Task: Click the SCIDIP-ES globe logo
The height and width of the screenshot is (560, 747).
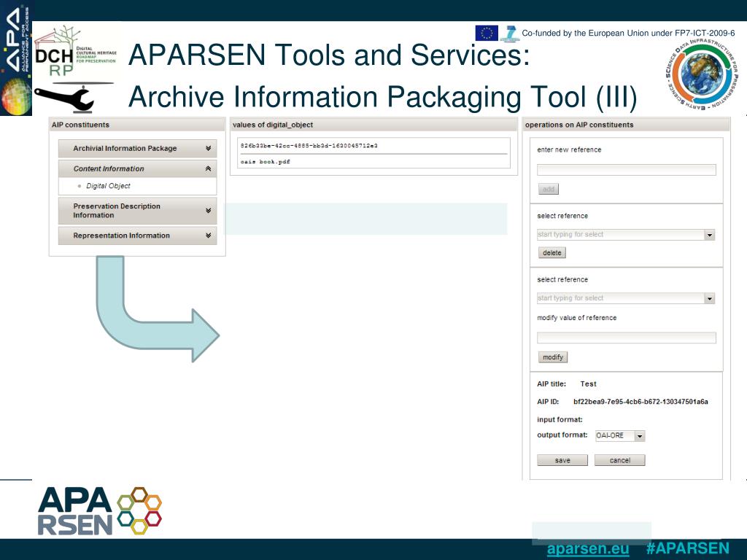Action: pos(703,75)
